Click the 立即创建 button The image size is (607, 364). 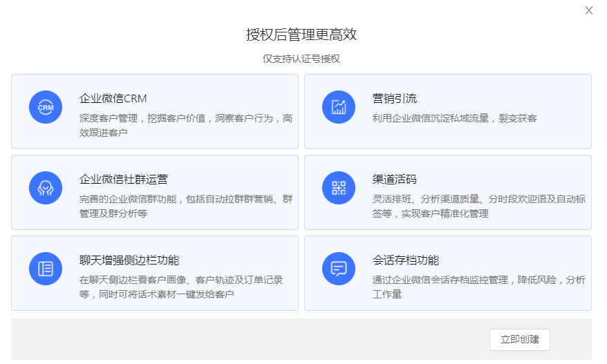coord(519,340)
